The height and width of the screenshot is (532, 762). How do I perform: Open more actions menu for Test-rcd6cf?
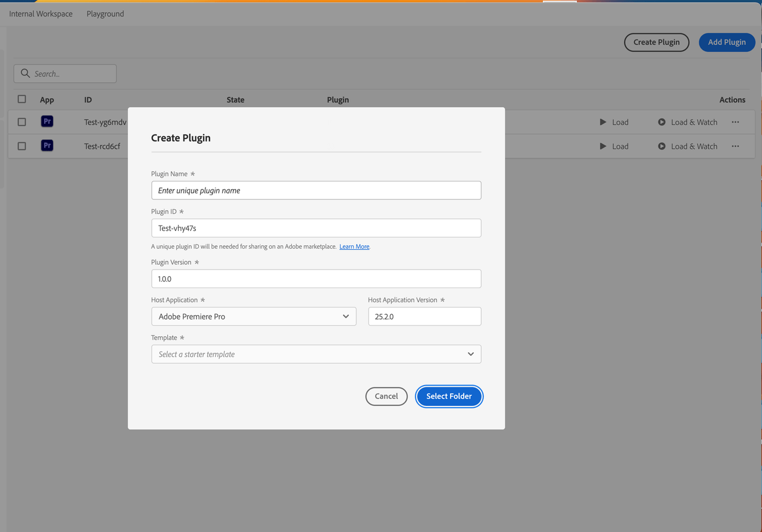[x=735, y=146]
